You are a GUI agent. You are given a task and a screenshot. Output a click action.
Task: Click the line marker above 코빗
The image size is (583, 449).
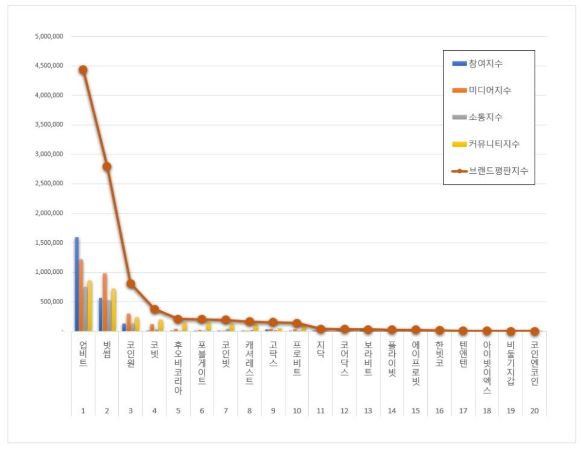pyautogui.click(x=155, y=309)
